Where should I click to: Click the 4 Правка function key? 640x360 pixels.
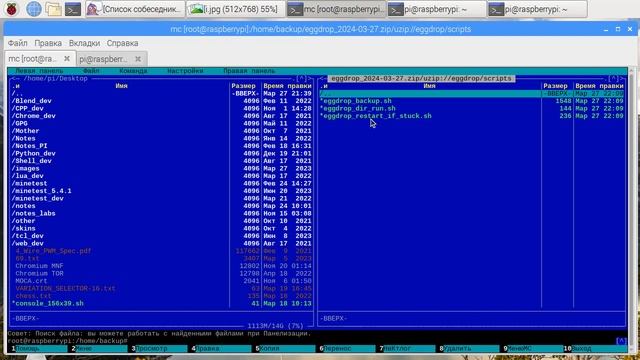pyautogui.click(x=221, y=349)
